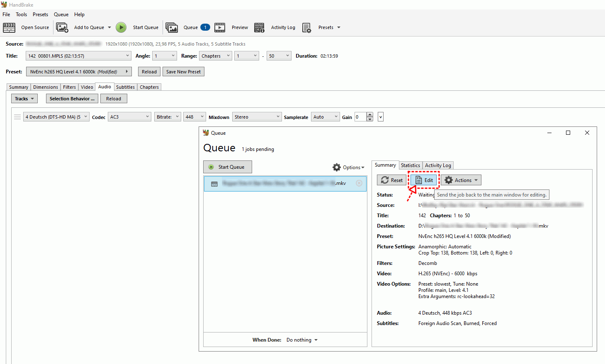Open the Range type dropdown showing Chapters
This screenshot has width=605, height=364.
tap(215, 56)
